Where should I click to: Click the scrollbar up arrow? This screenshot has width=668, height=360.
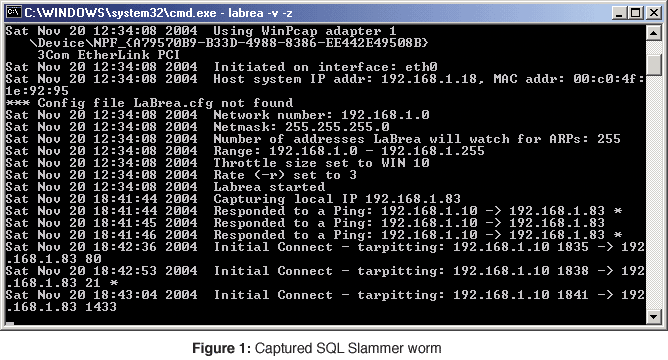point(654,32)
